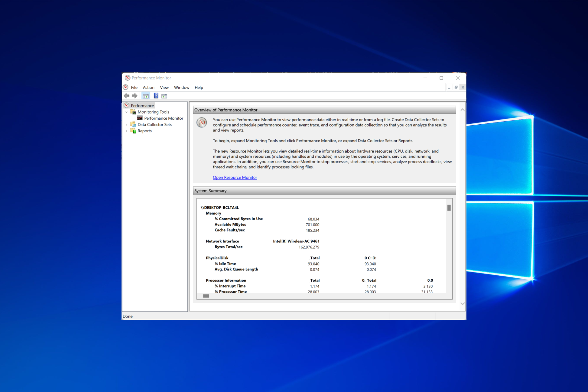This screenshot has height=392, width=588.
Task: Open Resource Monitor link
Action: [x=235, y=177]
